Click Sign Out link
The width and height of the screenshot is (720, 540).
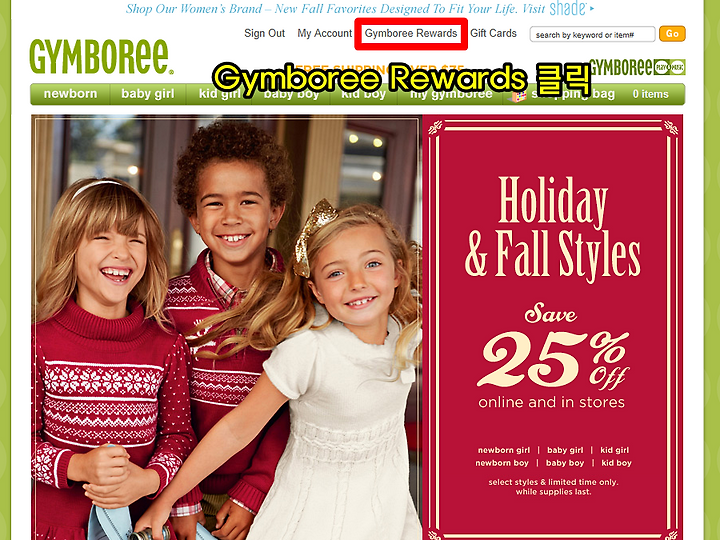[264, 33]
